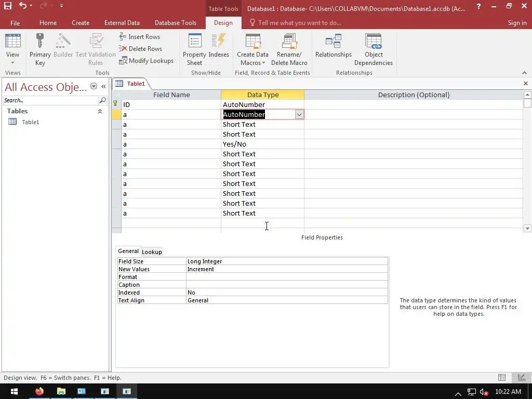Click the empty Field Name cell below last row
532x399 pixels.
(x=171, y=223)
